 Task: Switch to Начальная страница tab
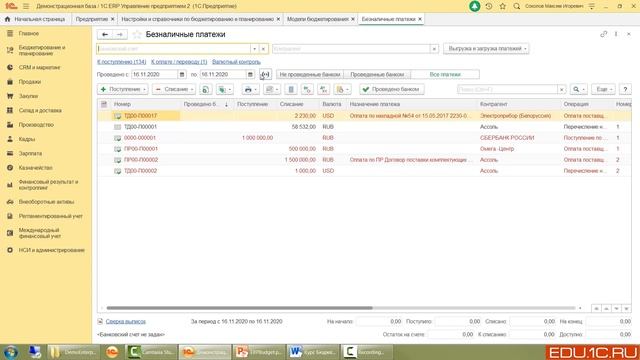36,19
